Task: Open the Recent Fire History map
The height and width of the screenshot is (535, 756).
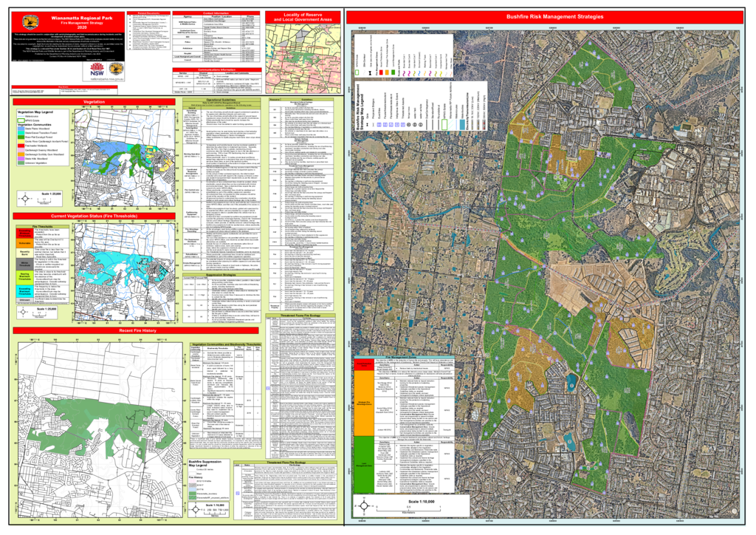Action: coord(100,429)
